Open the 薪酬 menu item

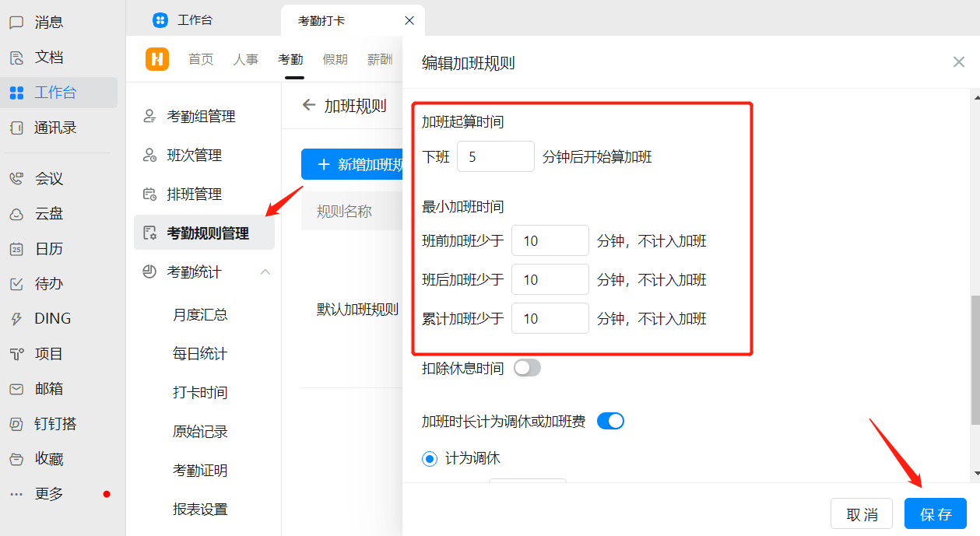[380, 58]
